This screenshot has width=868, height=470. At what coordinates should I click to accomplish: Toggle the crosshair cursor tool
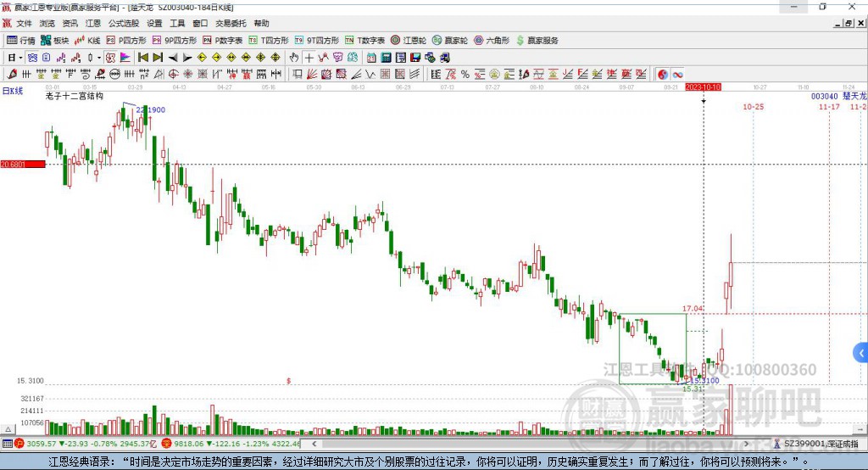pyautogui.click(x=309, y=58)
